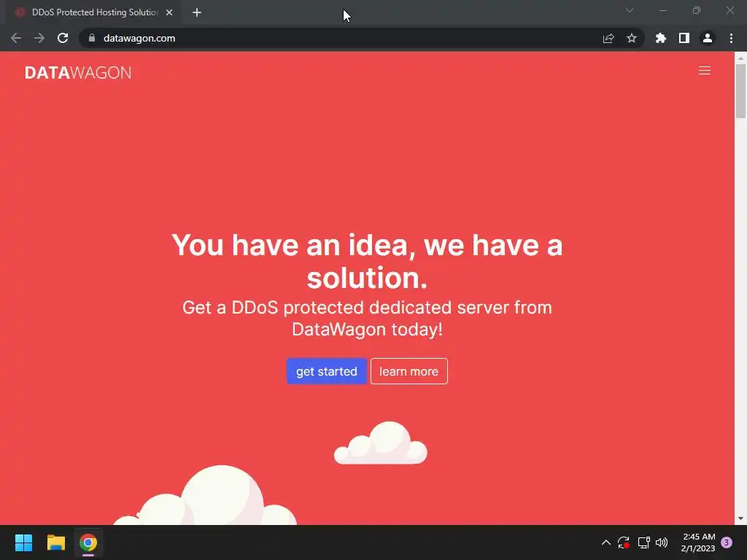This screenshot has width=747, height=560.
Task: Select the DDoS Protected Hosting Solutions tab
Action: click(95, 12)
